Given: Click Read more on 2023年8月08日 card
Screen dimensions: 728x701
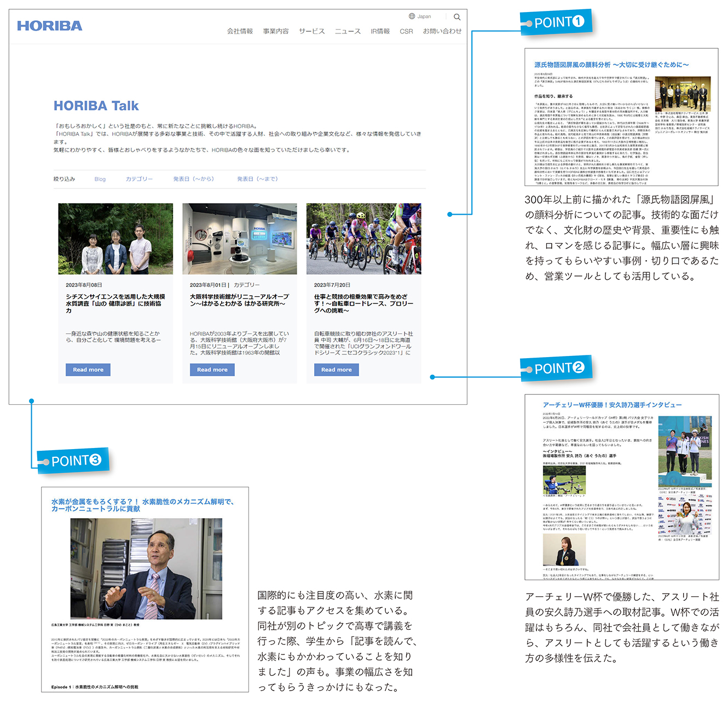Looking at the screenshot, I should point(88,370).
